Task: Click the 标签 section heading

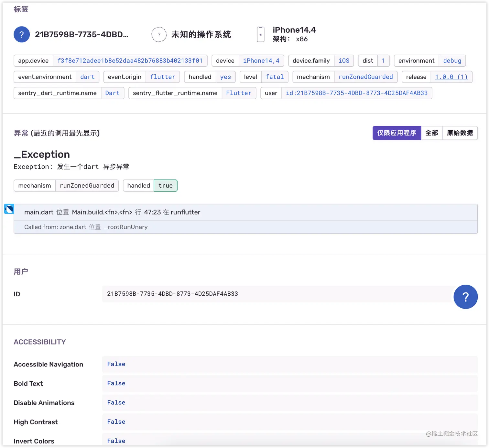Action: click(x=21, y=9)
